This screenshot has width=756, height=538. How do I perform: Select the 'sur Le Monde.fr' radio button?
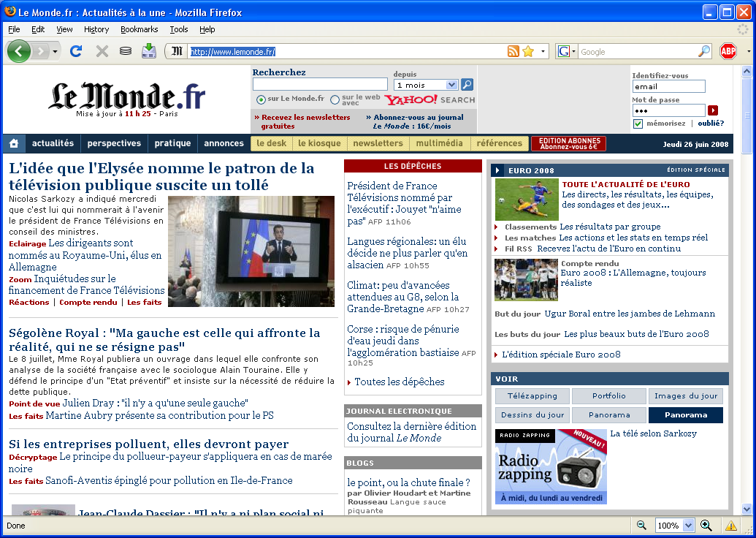point(261,100)
